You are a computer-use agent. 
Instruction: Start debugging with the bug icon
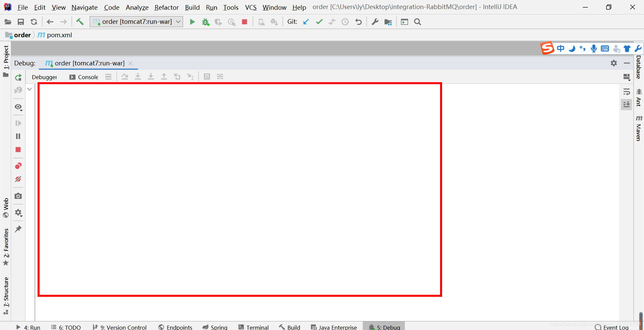[205, 22]
